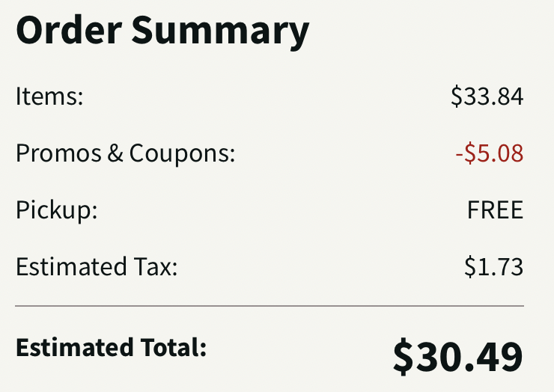The image size is (554, 392).
Task: Click the Order Summary heading
Action: tap(162, 31)
